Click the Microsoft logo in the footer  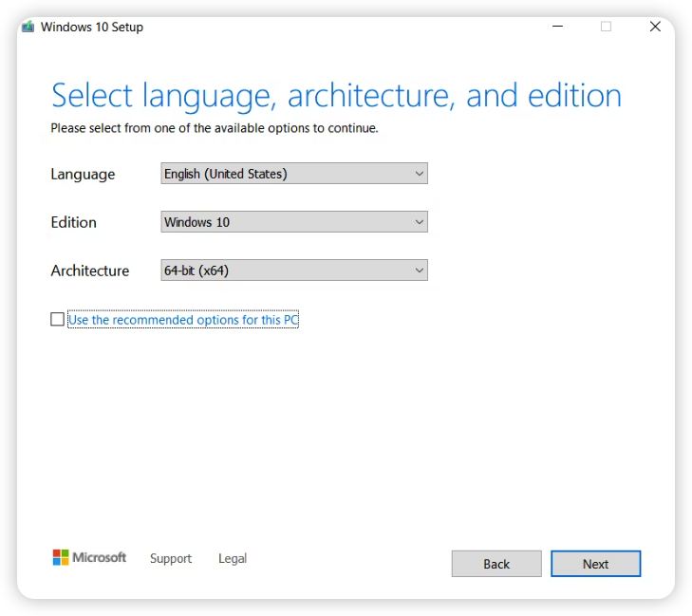[89, 557]
